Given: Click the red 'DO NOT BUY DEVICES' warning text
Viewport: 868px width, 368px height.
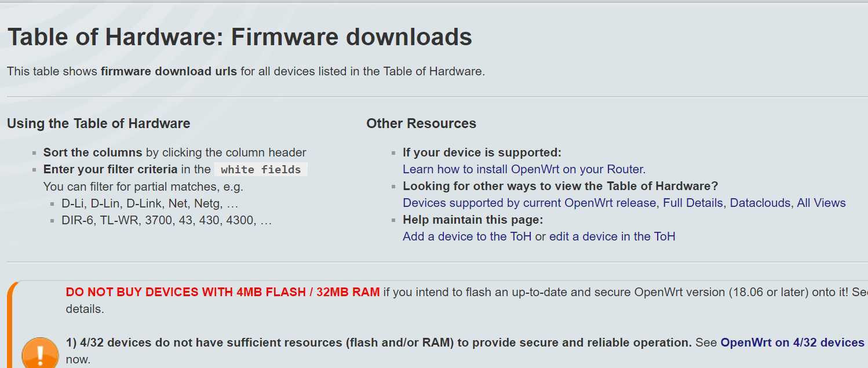Looking at the screenshot, I should (x=223, y=292).
